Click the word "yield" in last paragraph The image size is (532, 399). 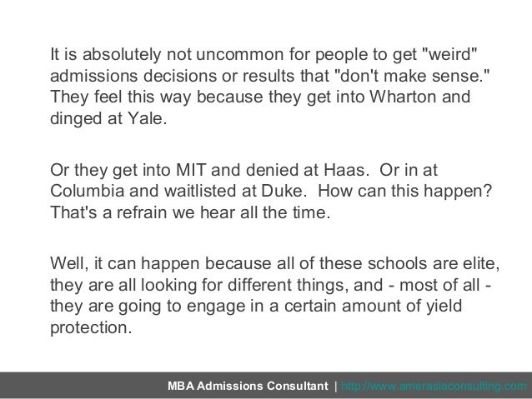coord(444,306)
